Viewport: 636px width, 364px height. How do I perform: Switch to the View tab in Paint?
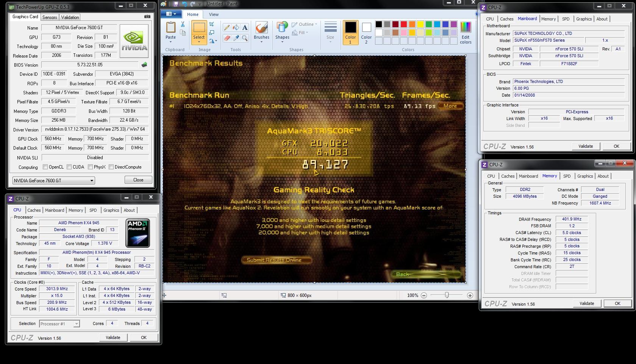(214, 14)
